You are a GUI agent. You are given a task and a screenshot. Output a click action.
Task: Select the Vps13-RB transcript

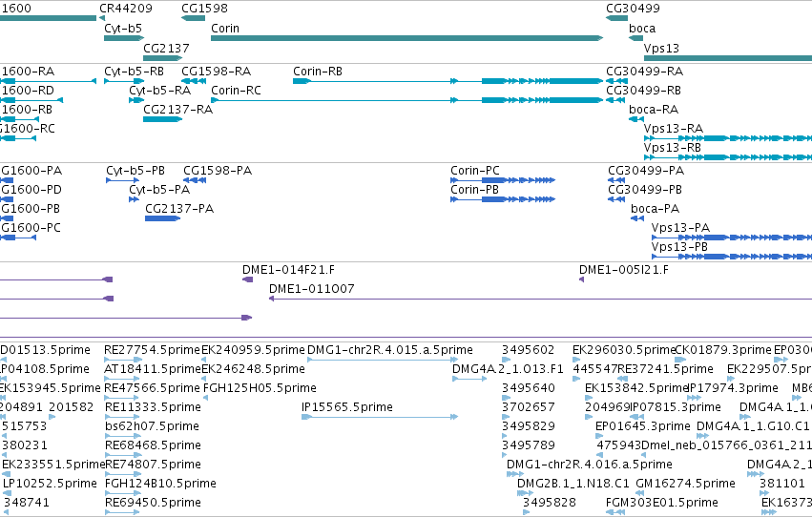pyautogui.click(x=728, y=157)
